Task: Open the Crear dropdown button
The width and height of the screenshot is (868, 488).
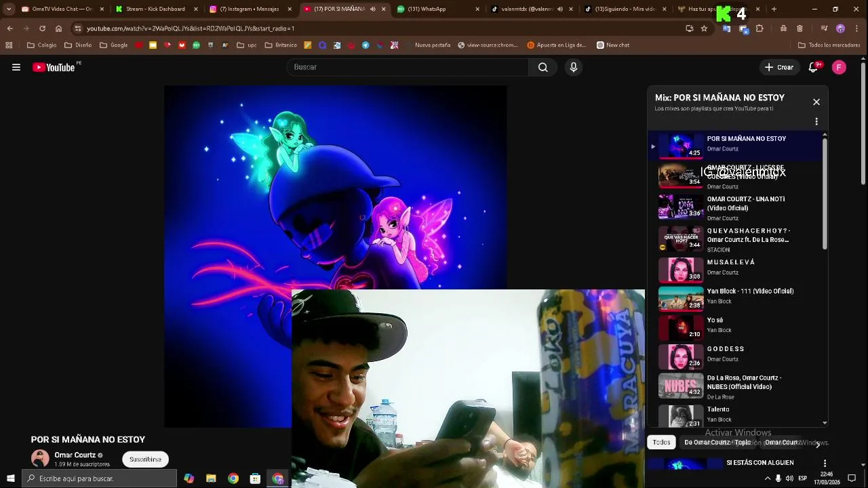Action: (778, 67)
